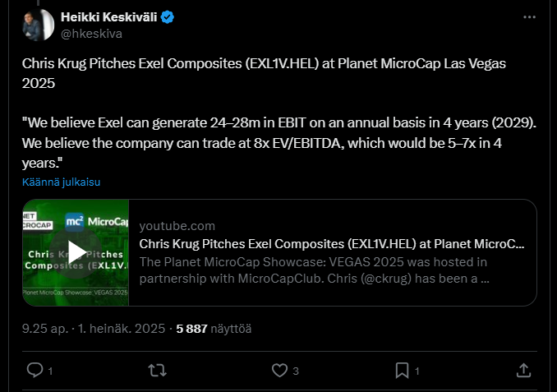557x392 pixels.
Task: Bookmark this post with the bookmark icon
Action: coord(402,371)
